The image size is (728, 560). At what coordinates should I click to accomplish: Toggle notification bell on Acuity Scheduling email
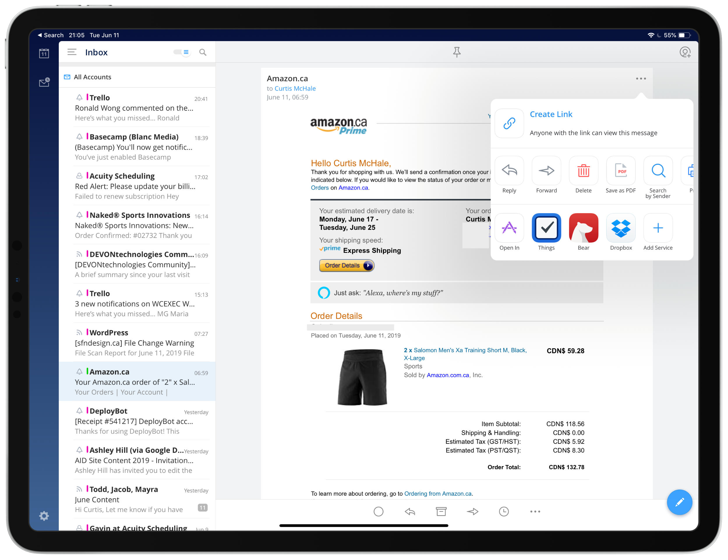(x=79, y=176)
